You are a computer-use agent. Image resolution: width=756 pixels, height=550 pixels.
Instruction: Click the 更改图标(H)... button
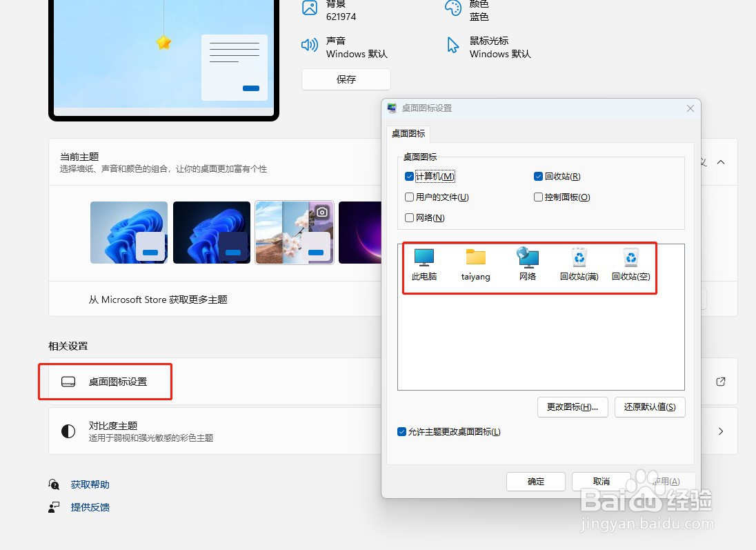click(573, 407)
